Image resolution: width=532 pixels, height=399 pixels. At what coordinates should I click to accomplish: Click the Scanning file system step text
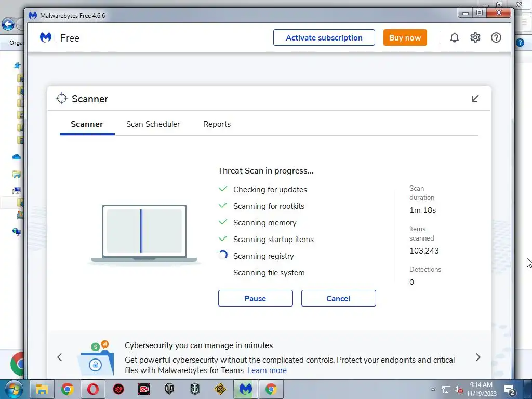269,273
